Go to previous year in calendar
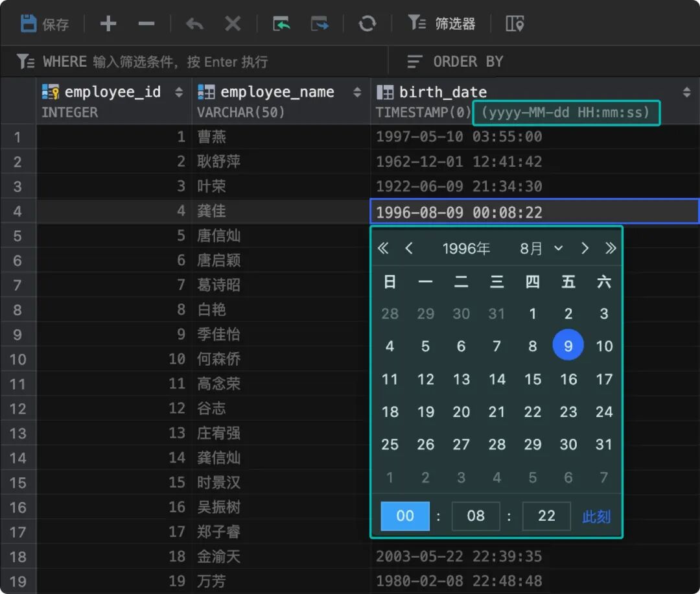 383,248
